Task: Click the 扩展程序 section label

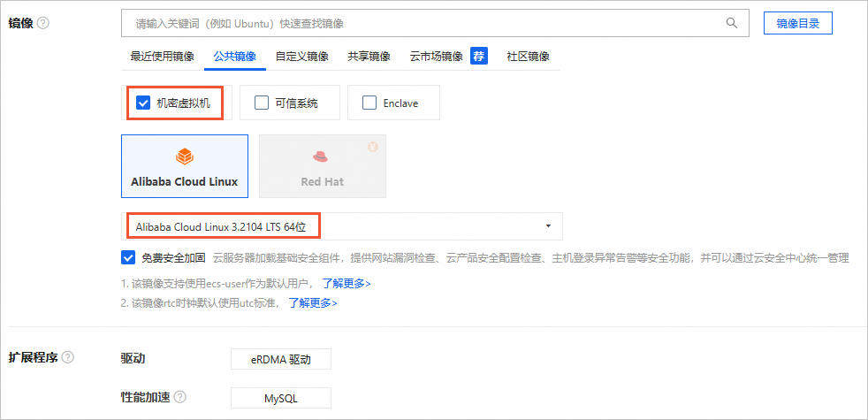Action: click(x=33, y=357)
